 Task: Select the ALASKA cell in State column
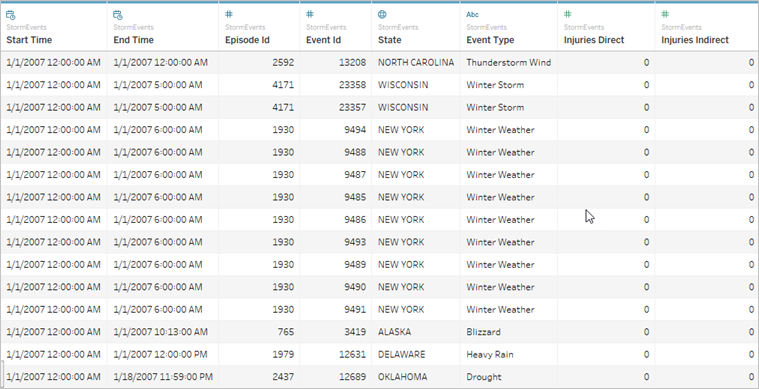416,332
